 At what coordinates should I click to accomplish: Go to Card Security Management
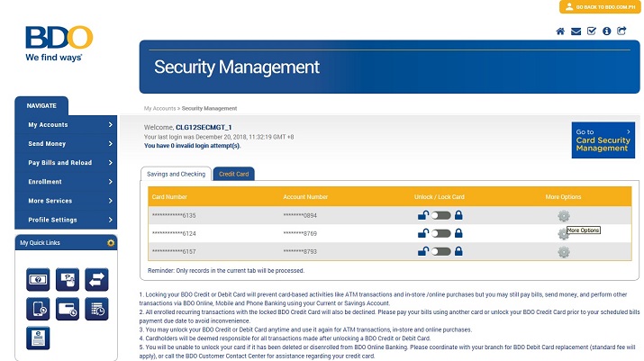click(x=603, y=140)
